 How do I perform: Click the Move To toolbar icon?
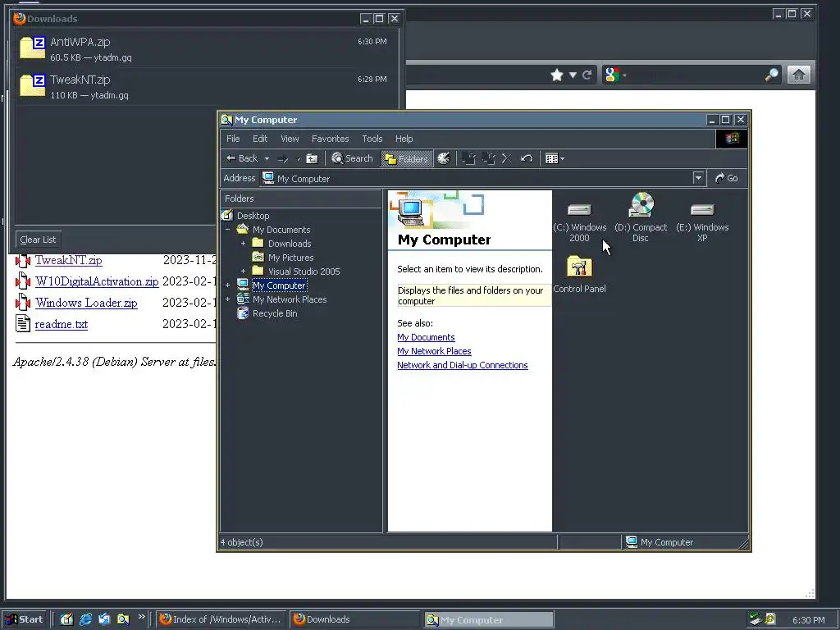(x=468, y=158)
